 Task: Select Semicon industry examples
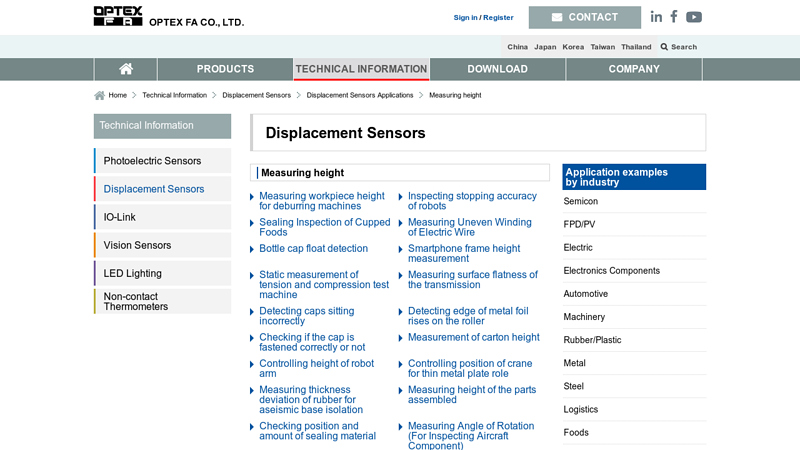(x=581, y=201)
